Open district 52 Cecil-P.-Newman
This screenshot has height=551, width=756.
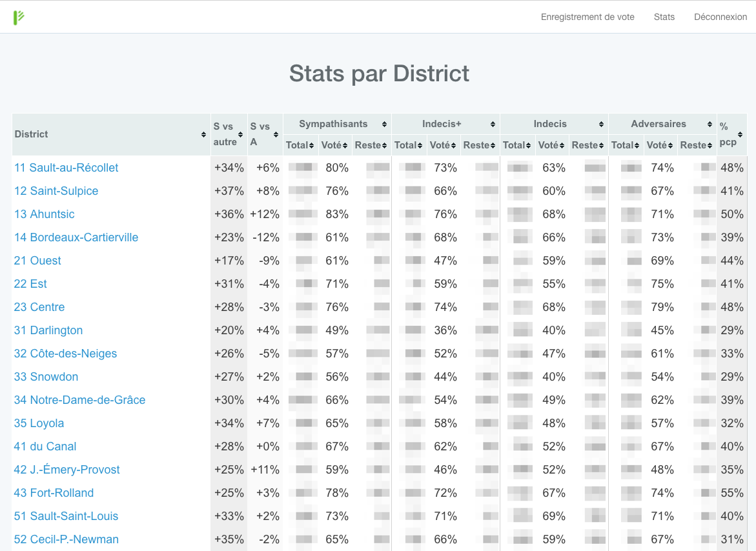point(66,539)
